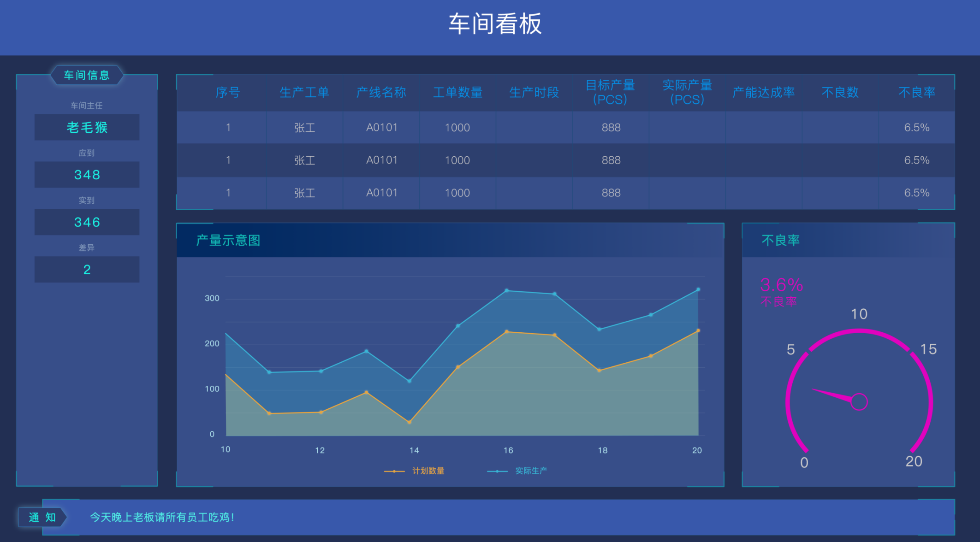Click the gauge needle center hub

859,401
